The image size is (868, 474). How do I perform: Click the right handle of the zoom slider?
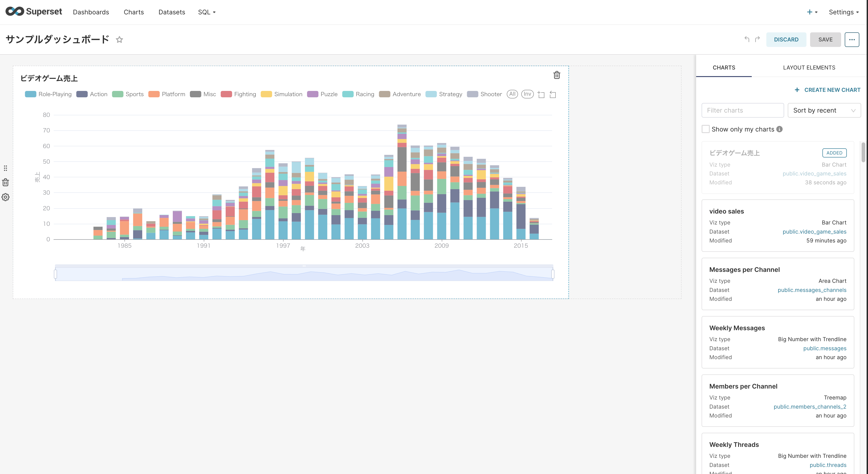point(553,274)
